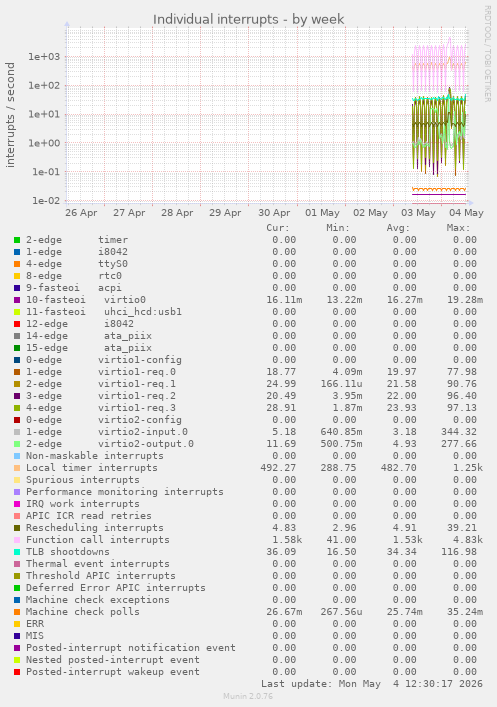Click the 03 May date axis label
Image resolution: width=497 pixels, height=707 pixels.
[x=419, y=213]
